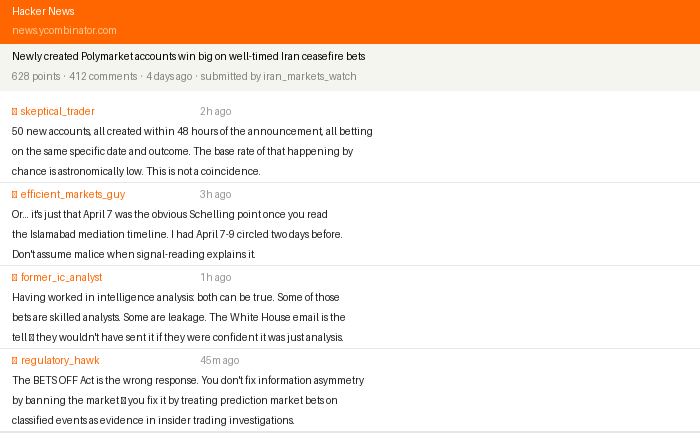The image size is (700, 440).
Task: Open the "3h ago" comment permalink
Action: 215,194
